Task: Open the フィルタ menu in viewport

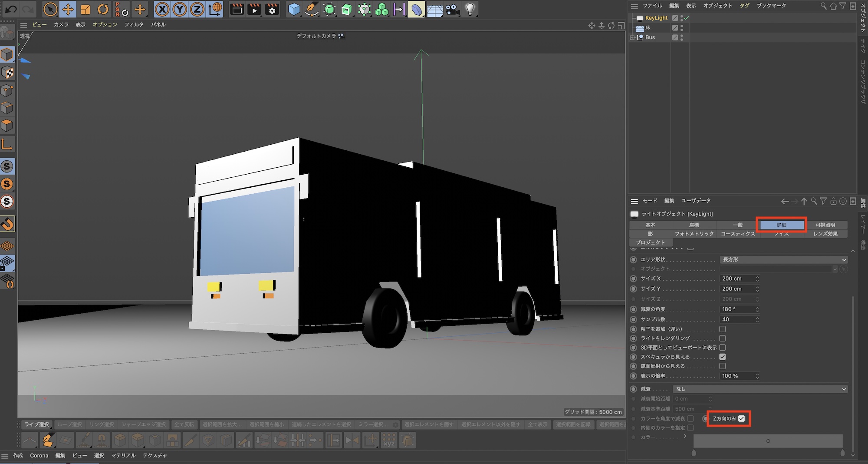Action: pyautogui.click(x=134, y=25)
